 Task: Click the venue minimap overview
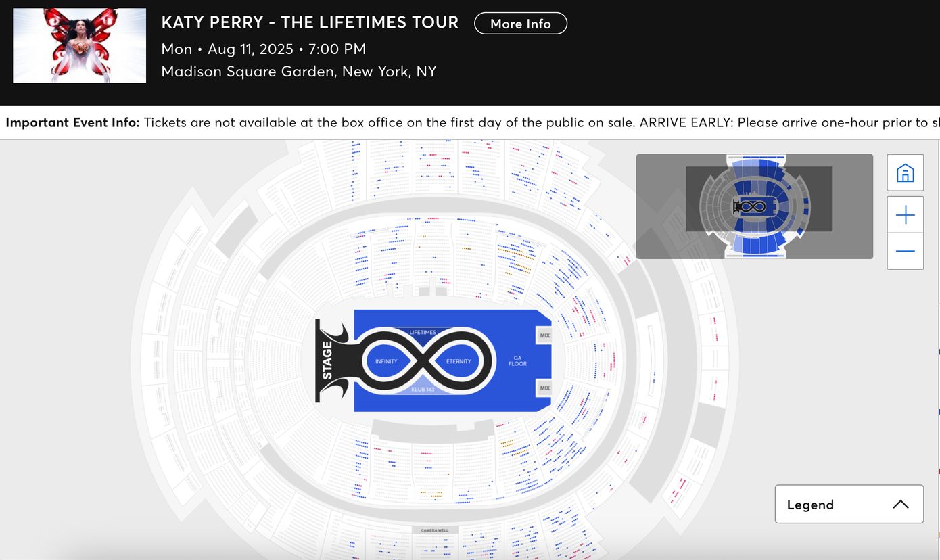click(x=754, y=206)
